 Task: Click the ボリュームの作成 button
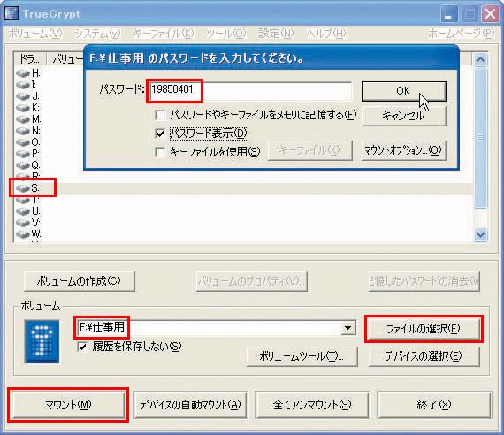click(79, 281)
